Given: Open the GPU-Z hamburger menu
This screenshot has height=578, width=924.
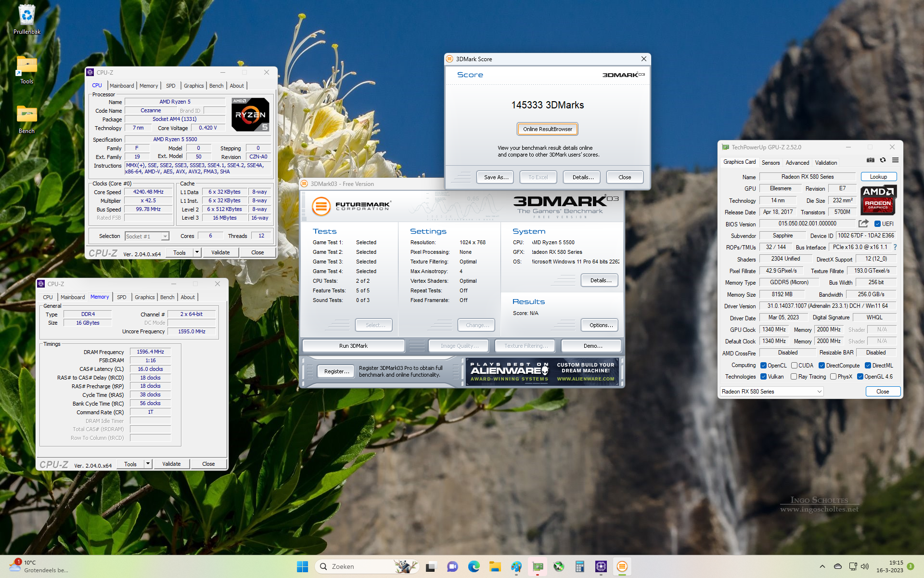Looking at the screenshot, I should pos(895,160).
